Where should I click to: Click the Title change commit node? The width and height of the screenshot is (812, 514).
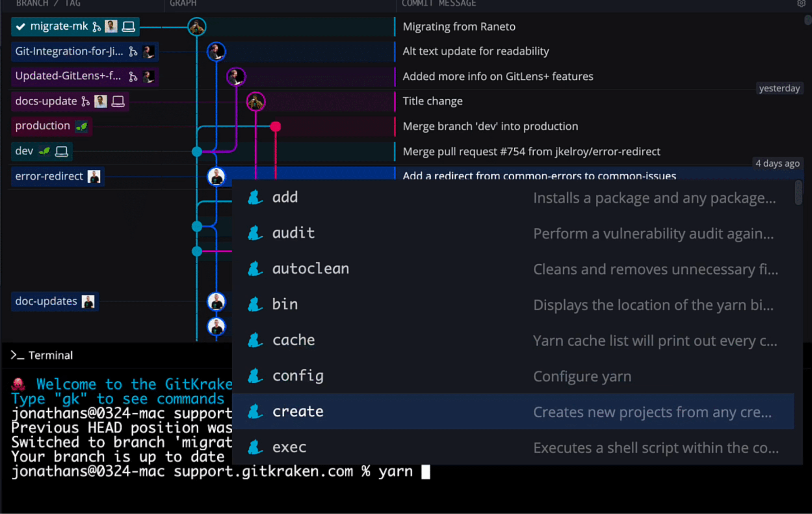point(256,102)
